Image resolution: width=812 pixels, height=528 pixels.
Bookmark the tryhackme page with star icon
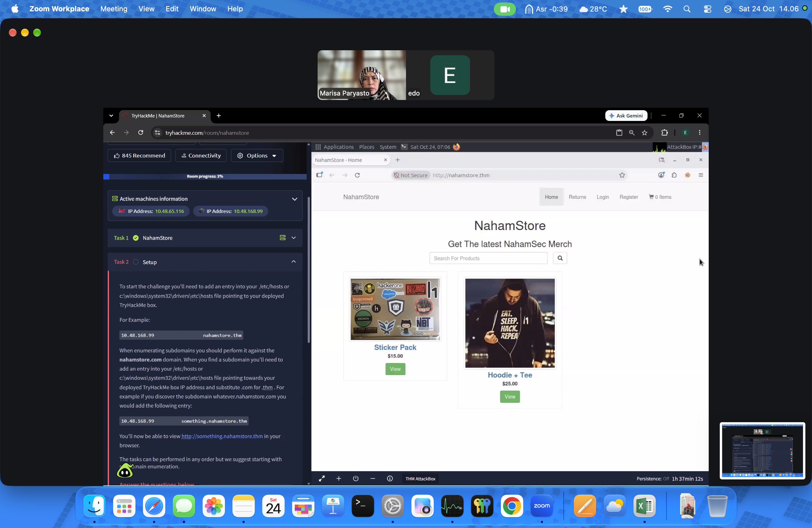[x=644, y=133]
